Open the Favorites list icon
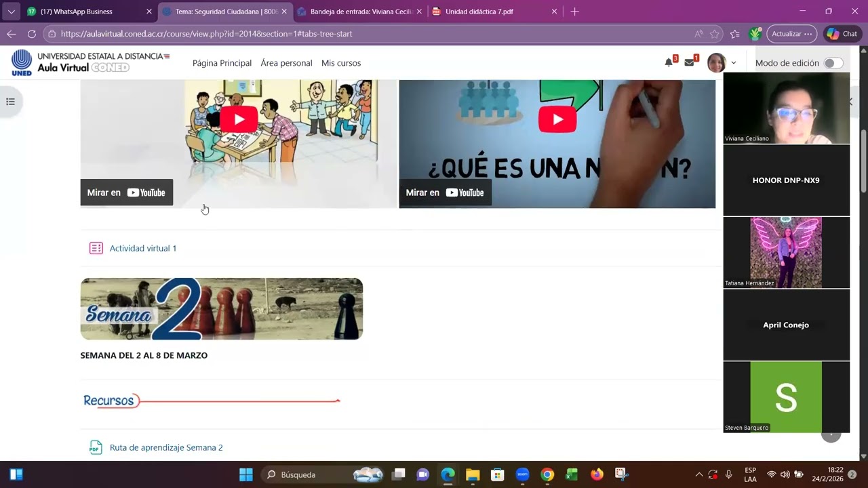868x488 pixels. 735,34
